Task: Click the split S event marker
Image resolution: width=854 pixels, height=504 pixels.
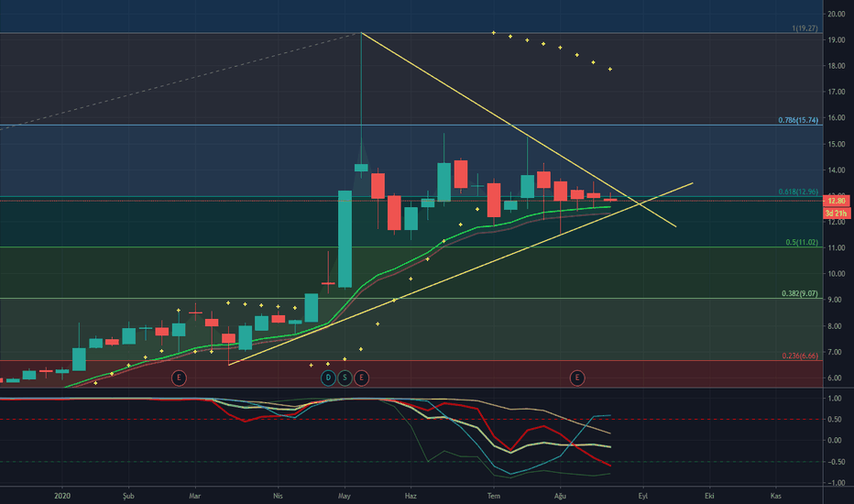Action: [345, 378]
